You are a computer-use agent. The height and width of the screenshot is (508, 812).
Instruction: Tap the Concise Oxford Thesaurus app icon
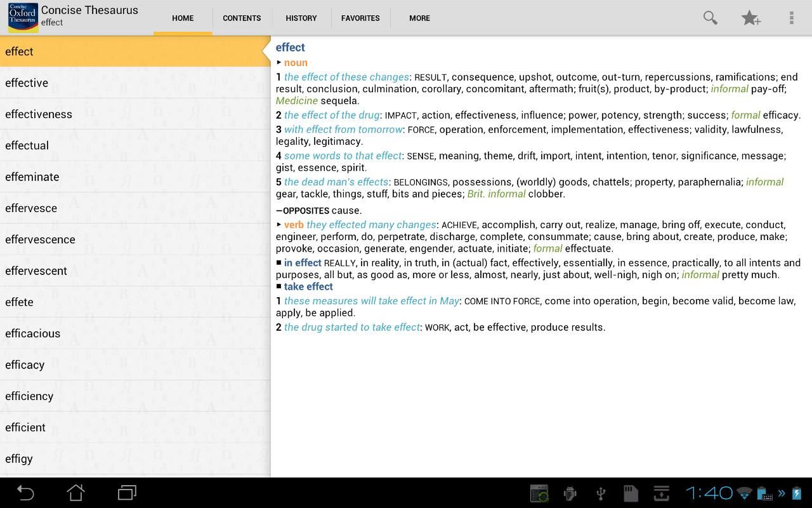tap(22, 17)
